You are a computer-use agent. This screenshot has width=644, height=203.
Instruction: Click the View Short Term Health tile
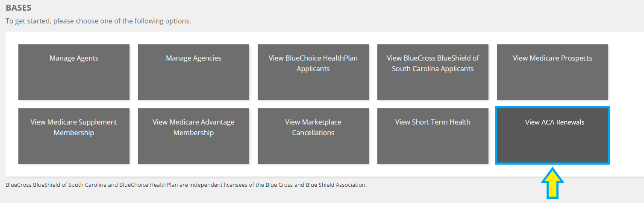(433, 136)
